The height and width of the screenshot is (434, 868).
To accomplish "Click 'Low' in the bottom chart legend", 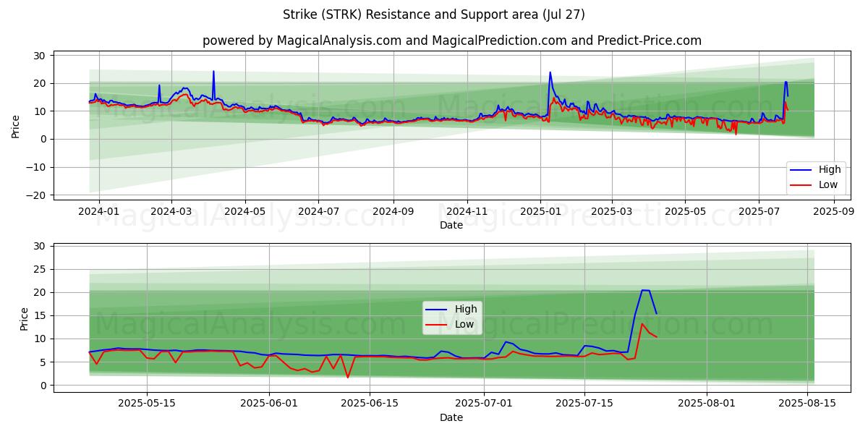I will (464, 324).
